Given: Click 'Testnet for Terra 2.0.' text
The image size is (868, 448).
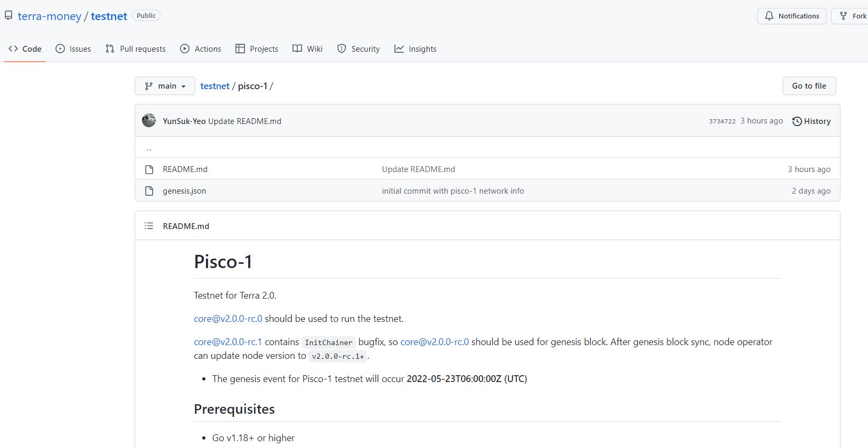Looking at the screenshot, I should point(235,296).
